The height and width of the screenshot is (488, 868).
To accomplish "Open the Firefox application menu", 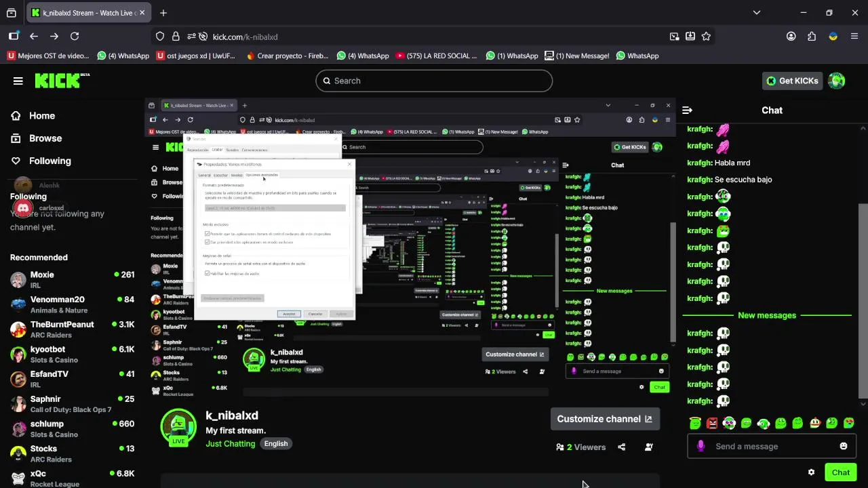I will coord(854,37).
